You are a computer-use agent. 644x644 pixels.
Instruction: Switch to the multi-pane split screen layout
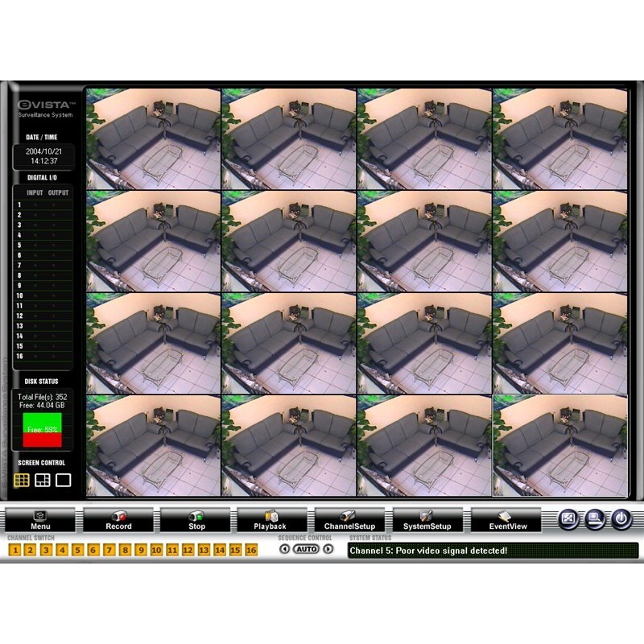[43, 481]
